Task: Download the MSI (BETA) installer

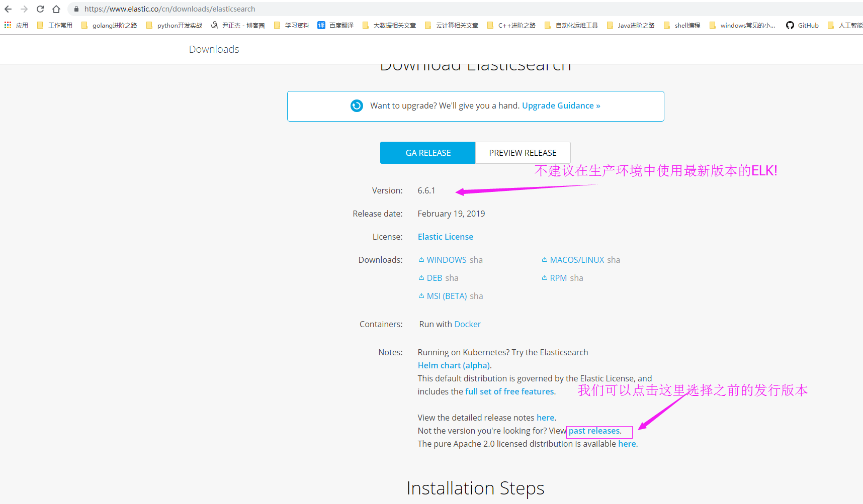Action: coord(447,296)
